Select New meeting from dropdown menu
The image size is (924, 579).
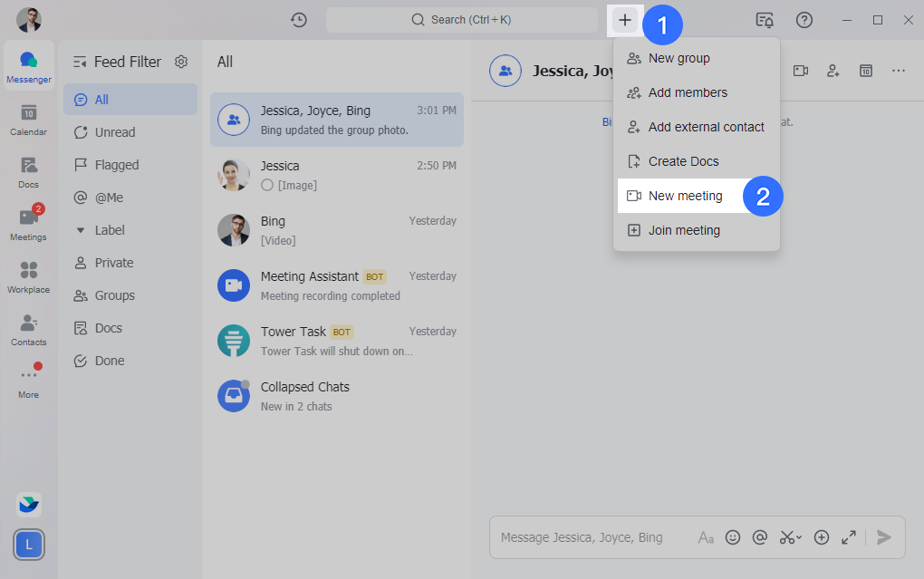point(686,196)
